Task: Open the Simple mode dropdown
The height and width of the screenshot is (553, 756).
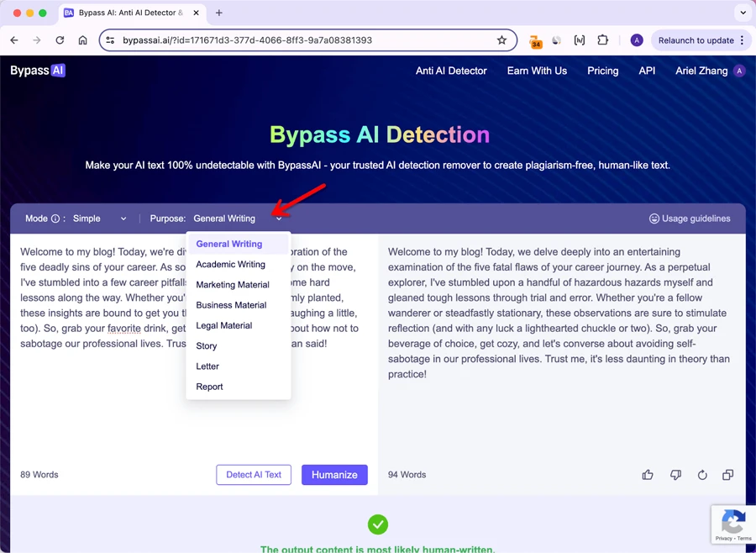Action: click(x=100, y=219)
